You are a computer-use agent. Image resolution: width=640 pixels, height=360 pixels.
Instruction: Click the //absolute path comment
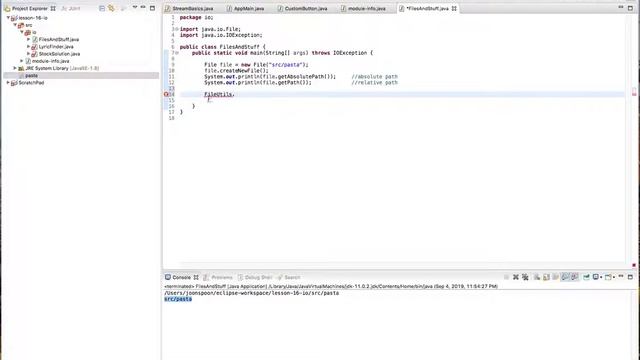(374, 77)
